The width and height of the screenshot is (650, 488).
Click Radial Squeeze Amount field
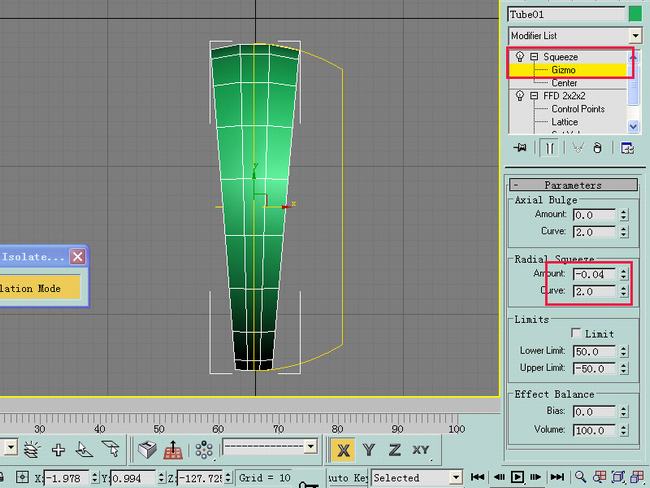[594, 274]
